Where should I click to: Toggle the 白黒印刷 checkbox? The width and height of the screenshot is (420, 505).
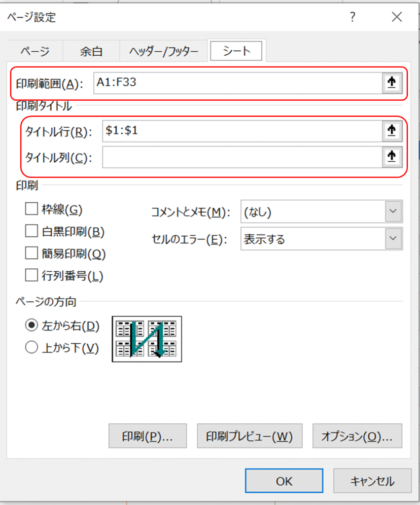click(x=31, y=231)
